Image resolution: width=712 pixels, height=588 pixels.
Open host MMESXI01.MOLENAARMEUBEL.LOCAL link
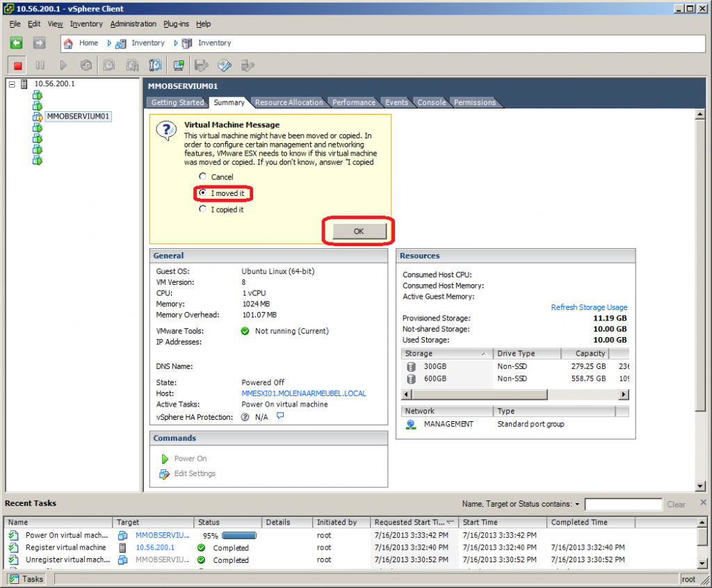[x=303, y=393]
